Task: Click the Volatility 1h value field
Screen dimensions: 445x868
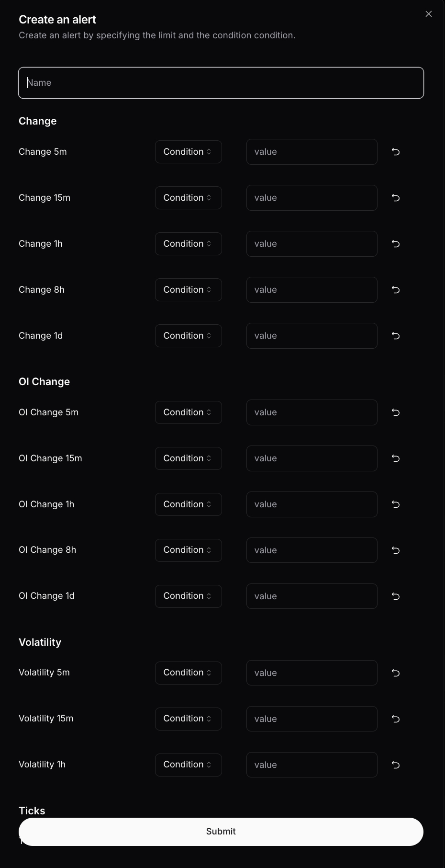Action: [x=311, y=765]
